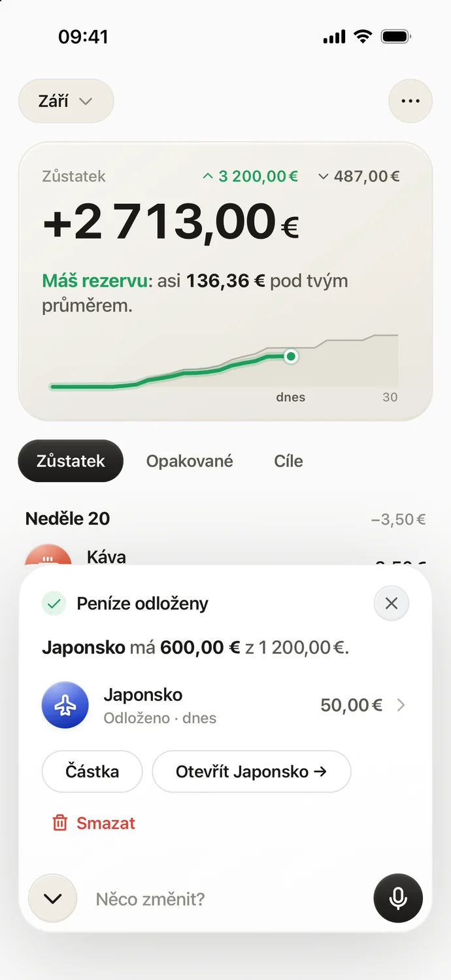Tap the orange Káva category icon

48,555
